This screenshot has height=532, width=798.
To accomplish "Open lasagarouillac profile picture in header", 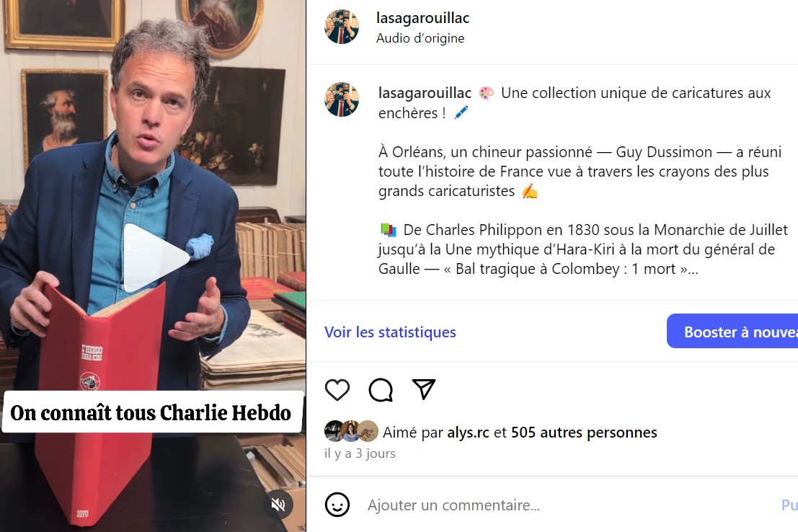I will (x=342, y=27).
